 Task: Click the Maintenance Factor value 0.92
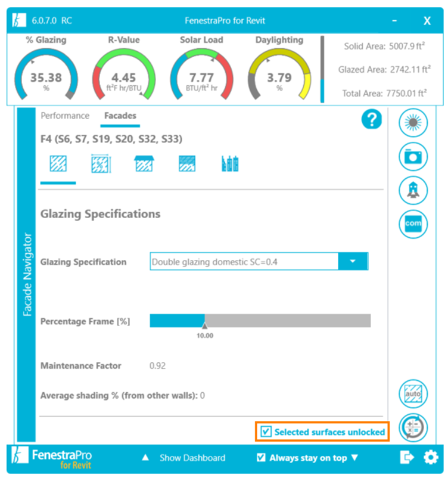pyautogui.click(x=157, y=365)
